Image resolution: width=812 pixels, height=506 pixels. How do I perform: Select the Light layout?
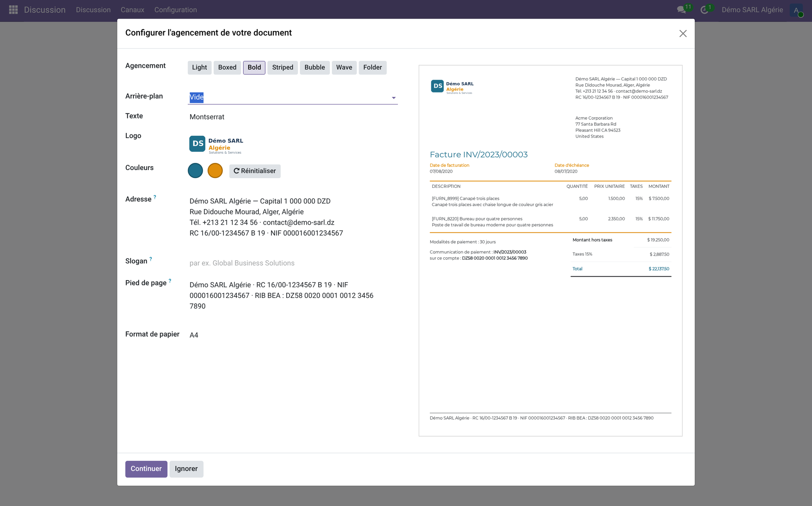[x=199, y=68]
